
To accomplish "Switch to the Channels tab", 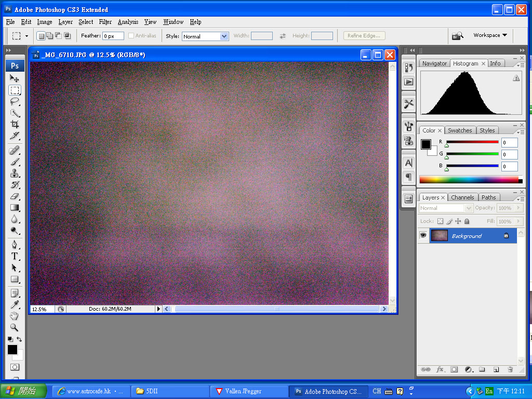I will (462, 197).
